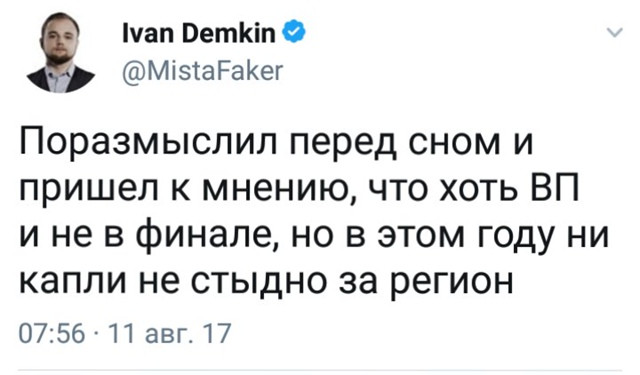Screen dimensions: 640x375
Task: Open the tweet options chevron menu
Action: coord(614,32)
